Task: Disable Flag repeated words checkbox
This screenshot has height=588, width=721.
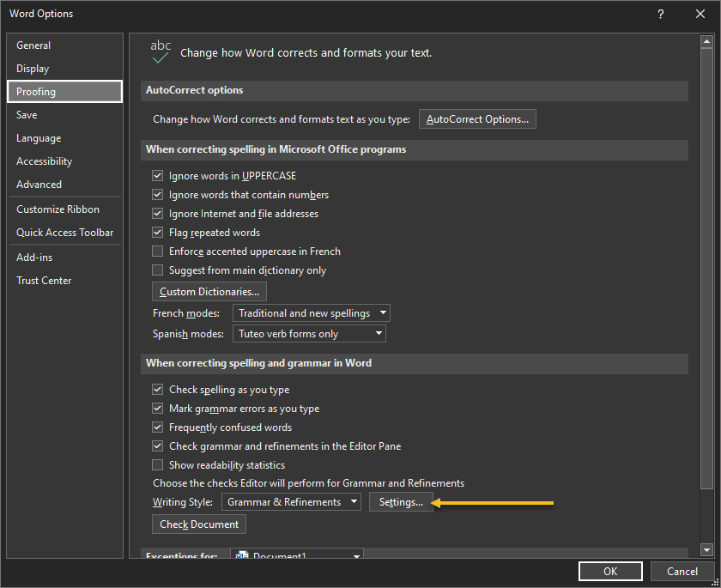Action: point(157,233)
